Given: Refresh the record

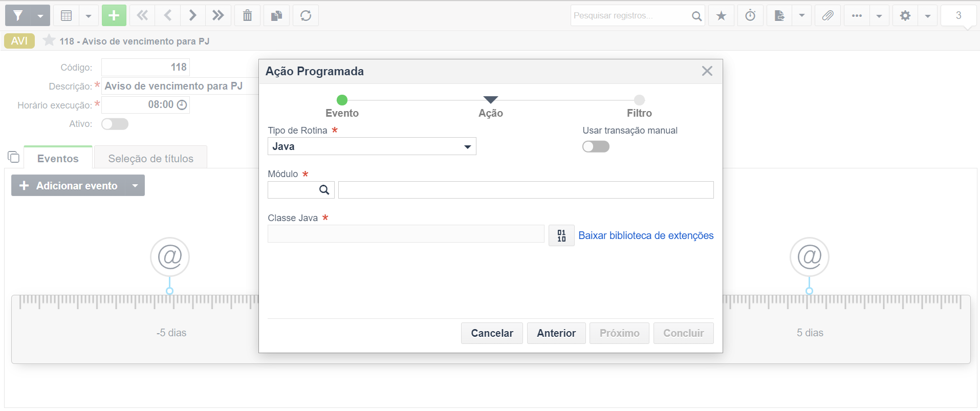Looking at the screenshot, I should 306,16.
